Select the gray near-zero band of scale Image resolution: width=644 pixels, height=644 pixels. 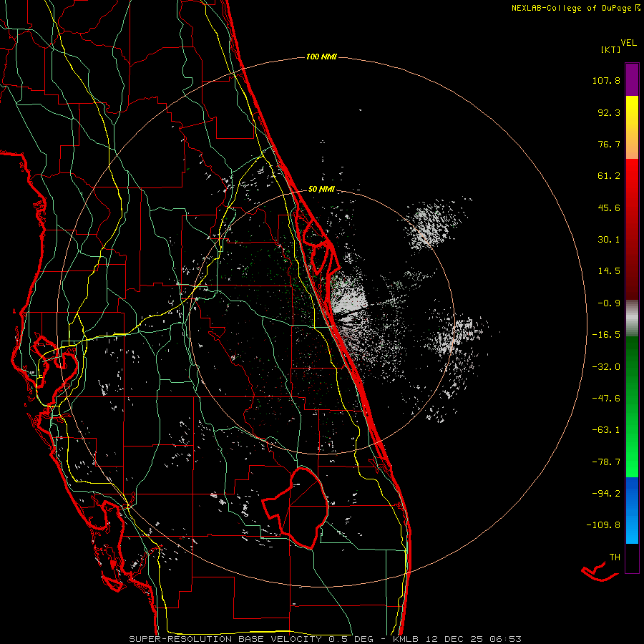(632, 317)
